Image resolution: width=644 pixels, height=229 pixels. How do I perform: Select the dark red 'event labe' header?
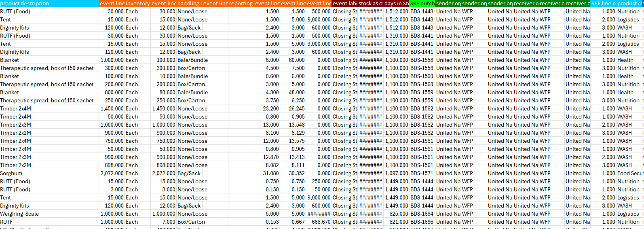(344, 3)
